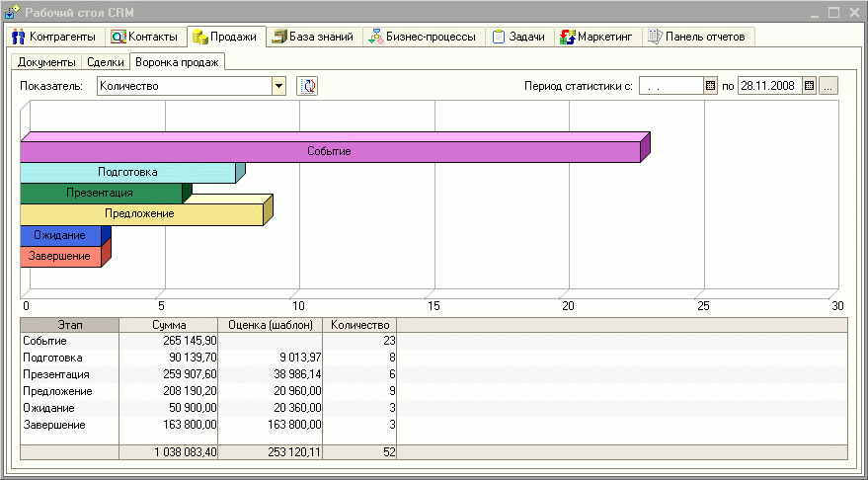Select the Задачи tab
This screenshot has height=480, width=868.
(517, 37)
